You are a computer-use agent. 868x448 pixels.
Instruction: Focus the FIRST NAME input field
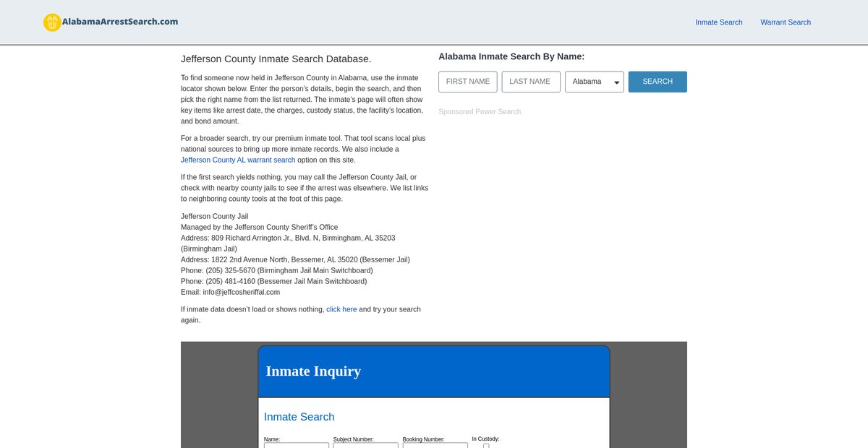(x=468, y=82)
